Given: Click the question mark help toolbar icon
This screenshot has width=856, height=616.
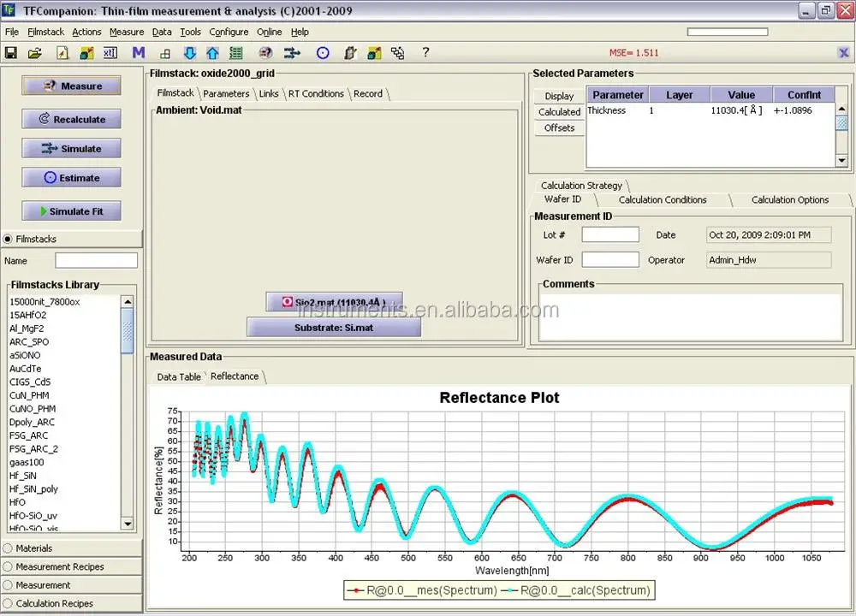Looking at the screenshot, I should point(425,53).
